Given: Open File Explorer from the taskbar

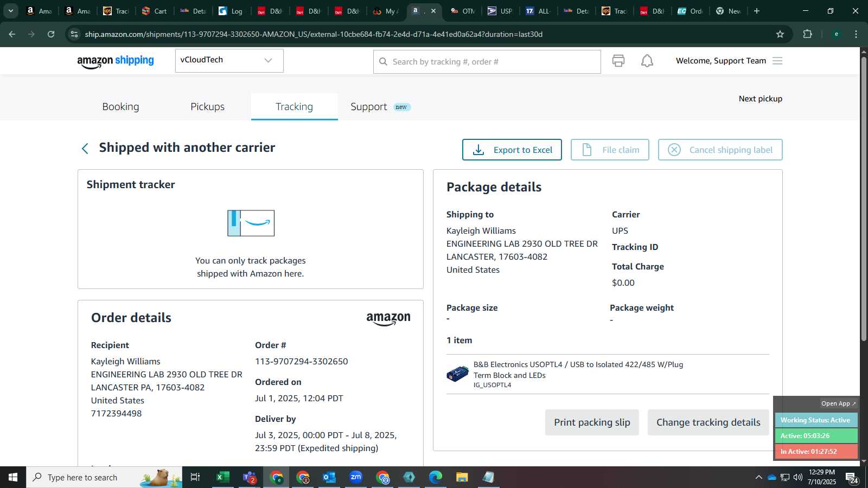Looking at the screenshot, I should coord(462,477).
